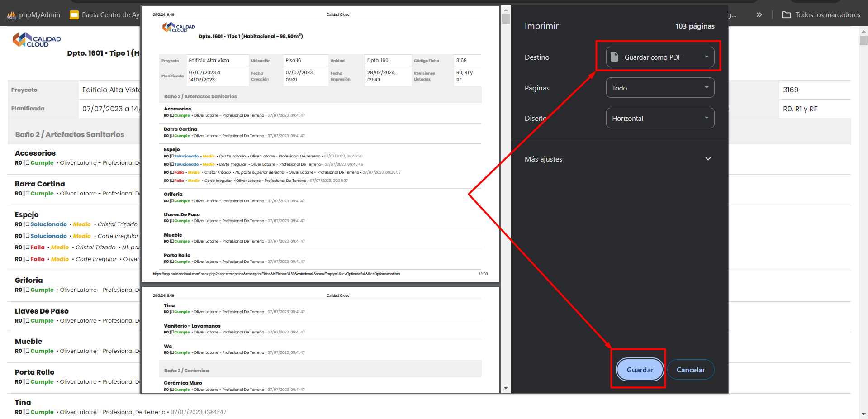The width and height of the screenshot is (868, 419).
Task: Click the box icon beside Griferia Cumple
Action: pyautogui.click(x=28, y=290)
